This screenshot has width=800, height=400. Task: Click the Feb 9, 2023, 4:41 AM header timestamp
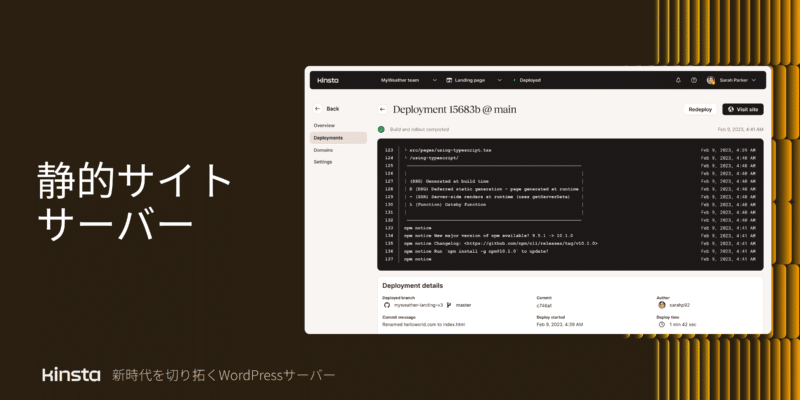pyautogui.click(x=740, y=130)
